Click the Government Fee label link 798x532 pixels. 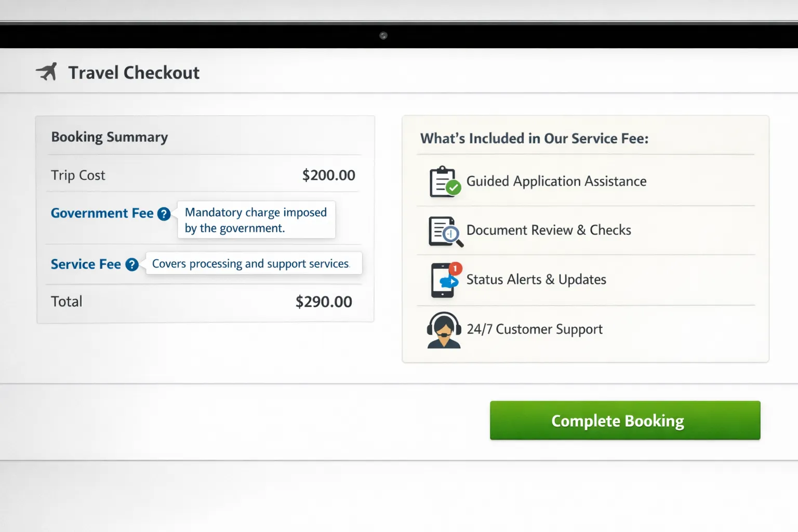[101, 213]
